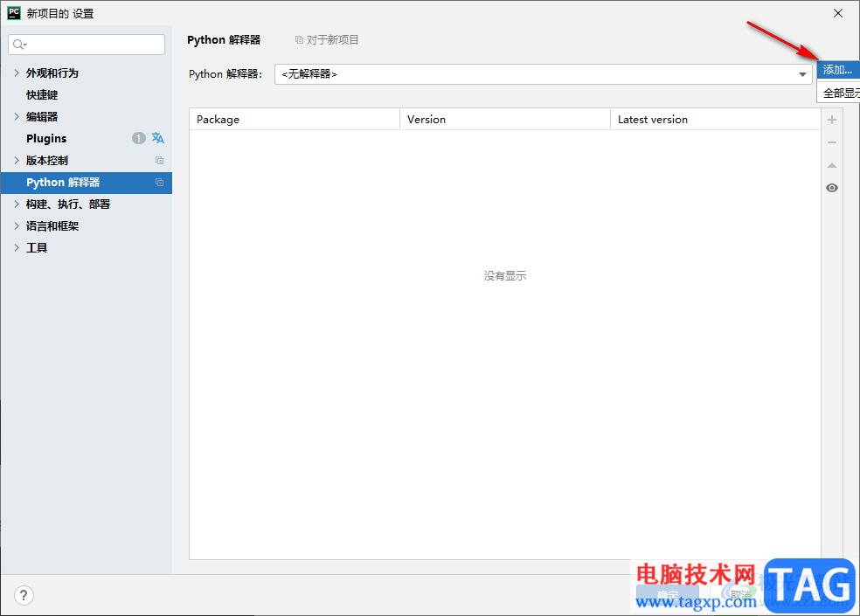This screenshot has width=860, height=616.
Task: Click the 对于新项目 copy icon in header
Action: click(x=299, y=40)
